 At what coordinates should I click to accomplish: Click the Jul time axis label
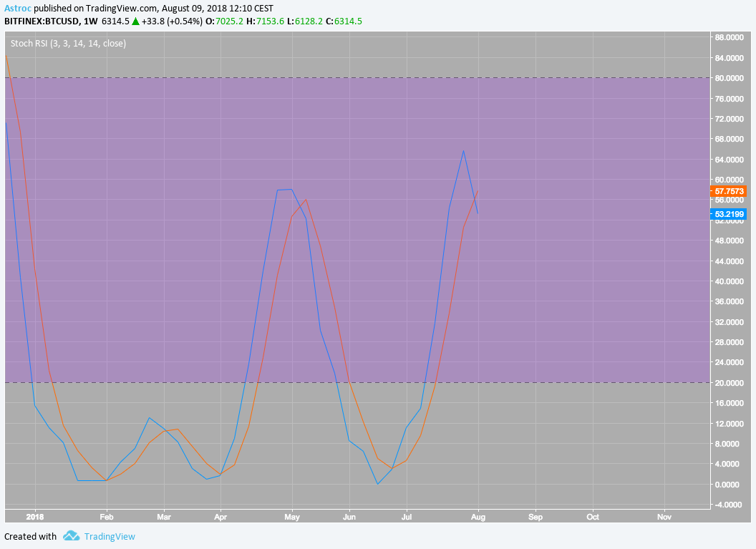click(x=407, y=517)
